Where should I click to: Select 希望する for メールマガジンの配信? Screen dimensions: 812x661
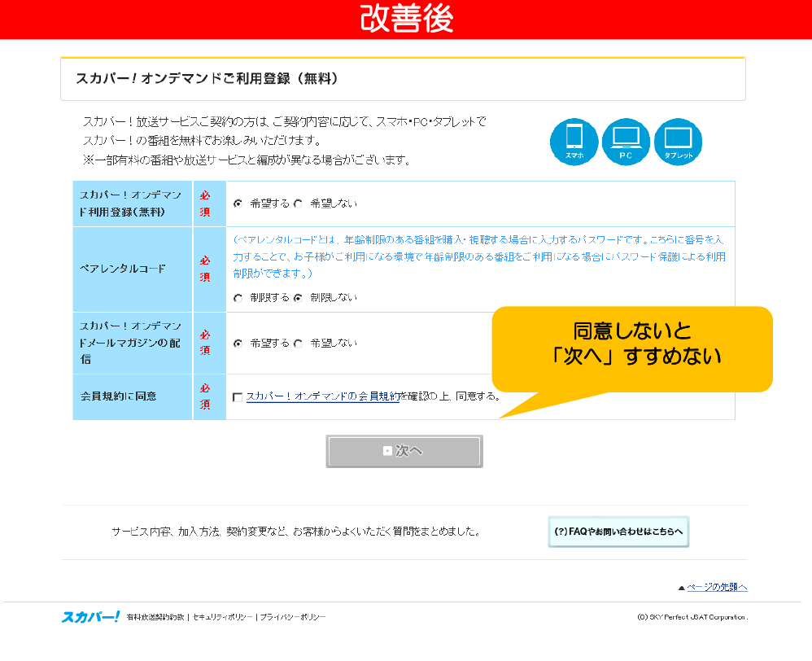(238, 344)
